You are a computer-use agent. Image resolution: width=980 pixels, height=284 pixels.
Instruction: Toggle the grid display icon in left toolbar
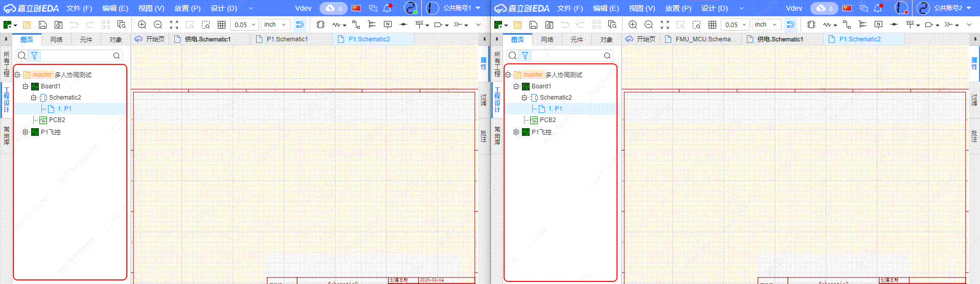[x=221, y=25]
